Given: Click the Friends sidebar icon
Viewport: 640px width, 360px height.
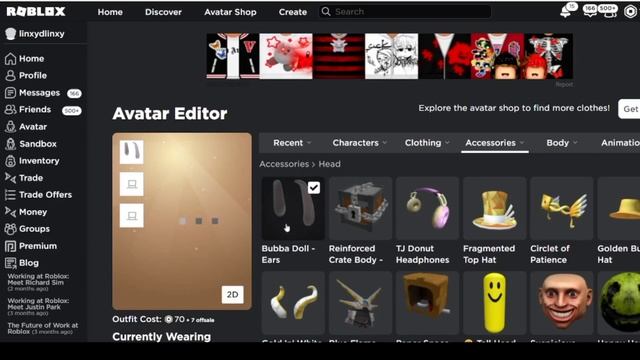Looking at the screenshot, I should [x=10, y=109].
